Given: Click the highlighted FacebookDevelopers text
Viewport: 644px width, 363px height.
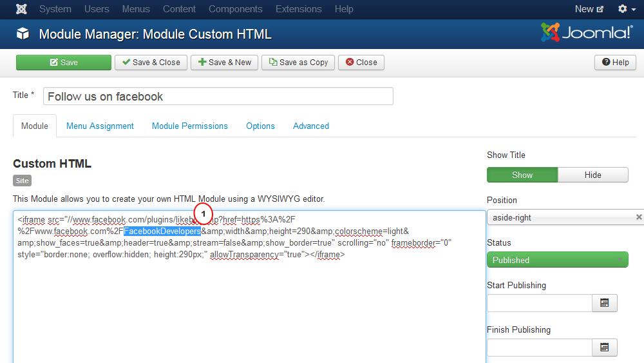Looking at the screenshot, I should pyautogui.click(x=162, y=231).
